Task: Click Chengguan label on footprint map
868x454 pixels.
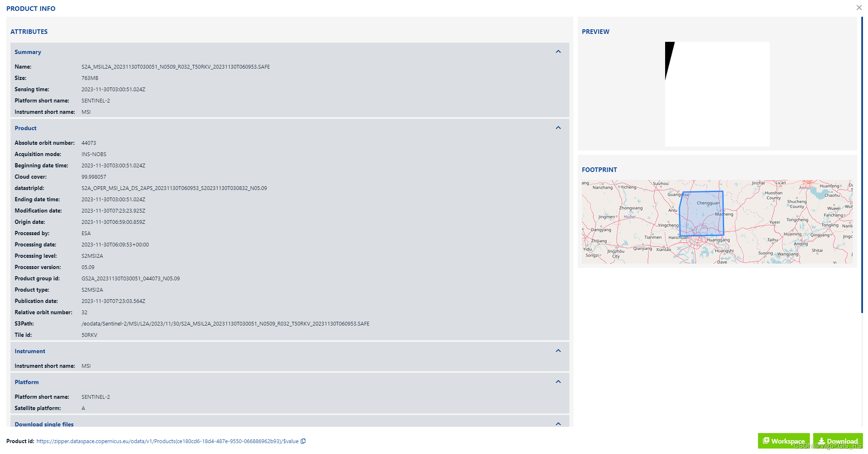Action: [708, 203]
